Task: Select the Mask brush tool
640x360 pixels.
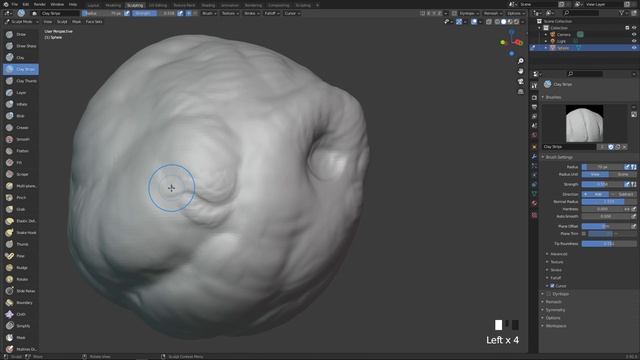Action: 20,338
